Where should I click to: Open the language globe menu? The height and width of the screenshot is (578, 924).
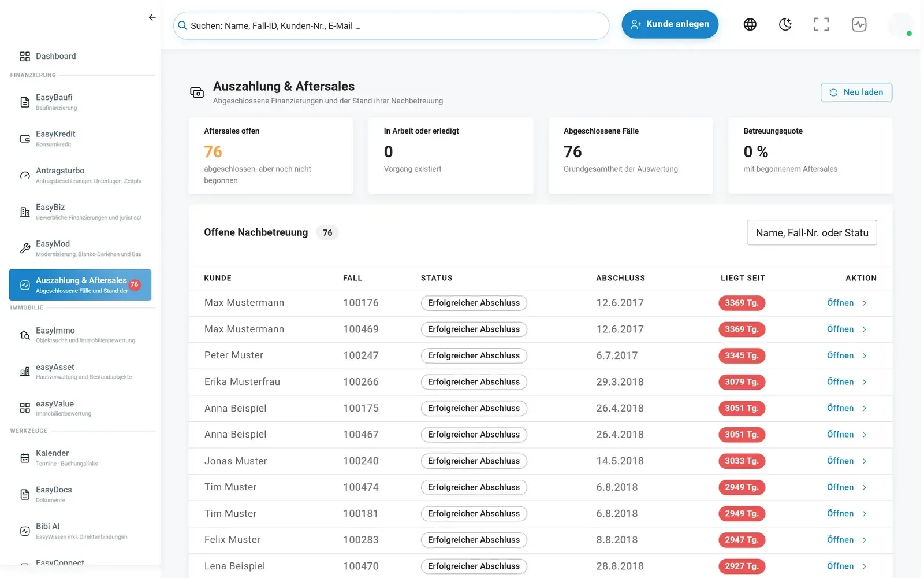pos(750,24)
